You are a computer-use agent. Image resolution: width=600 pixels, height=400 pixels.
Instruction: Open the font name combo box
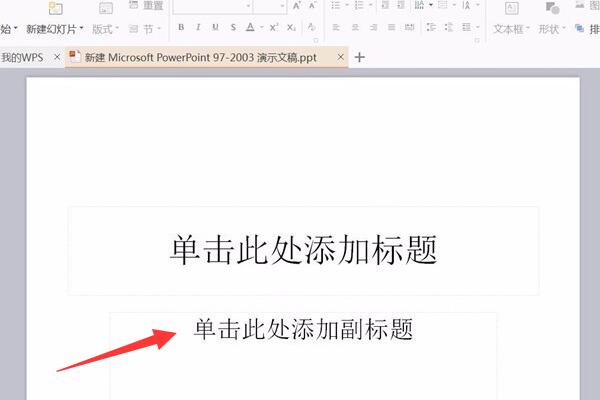tap(213, 6)
